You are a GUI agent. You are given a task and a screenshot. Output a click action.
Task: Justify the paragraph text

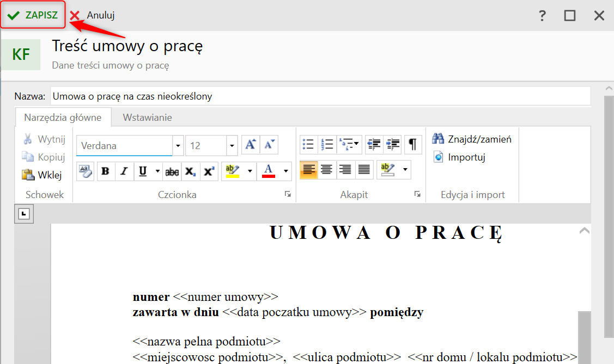coord(364,170)
